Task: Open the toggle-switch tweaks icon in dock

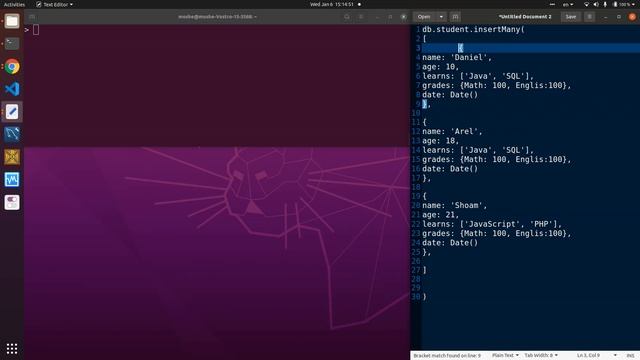Action: point(12,202)
